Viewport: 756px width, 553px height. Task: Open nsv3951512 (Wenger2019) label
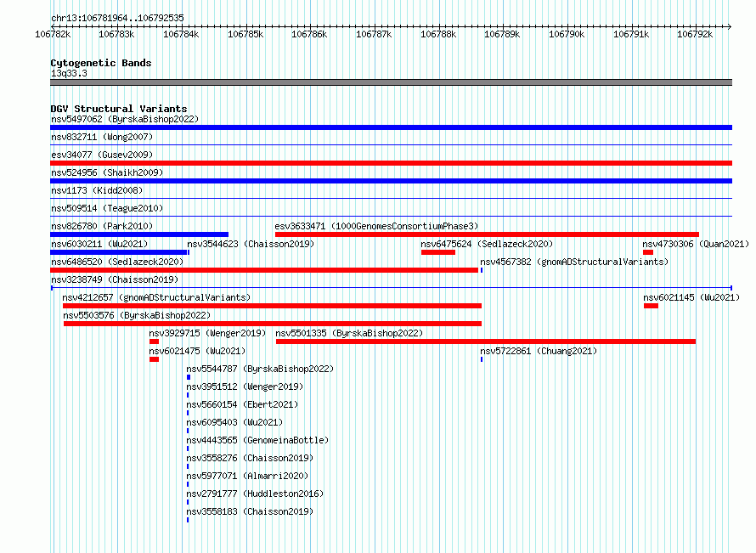pos(245,387)
